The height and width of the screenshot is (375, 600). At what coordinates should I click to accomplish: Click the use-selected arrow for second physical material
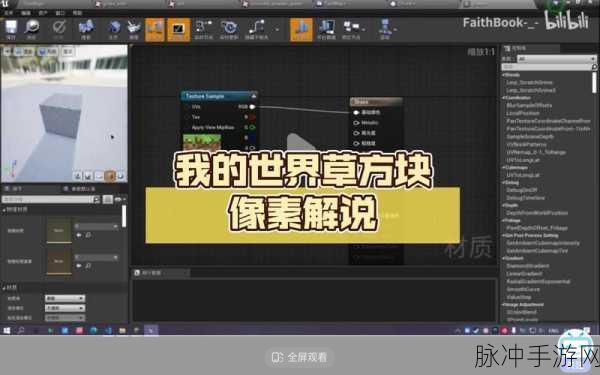pos(79,266)
